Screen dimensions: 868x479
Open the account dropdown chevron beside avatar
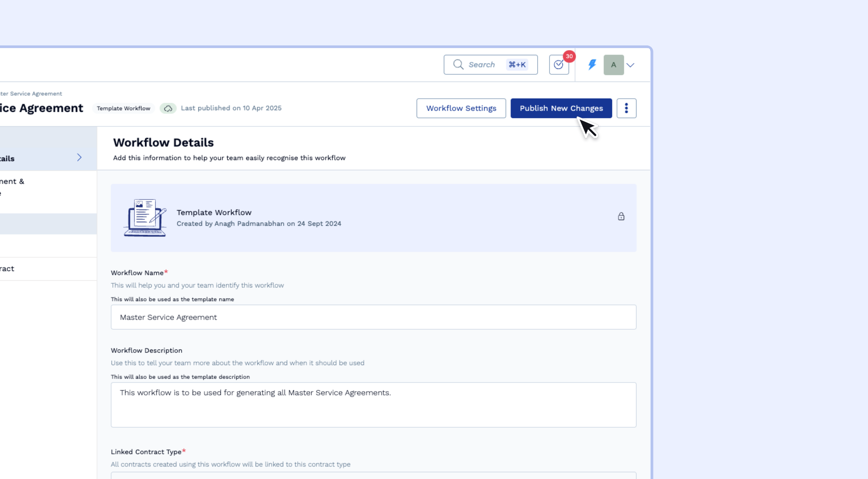pos(631,65)
